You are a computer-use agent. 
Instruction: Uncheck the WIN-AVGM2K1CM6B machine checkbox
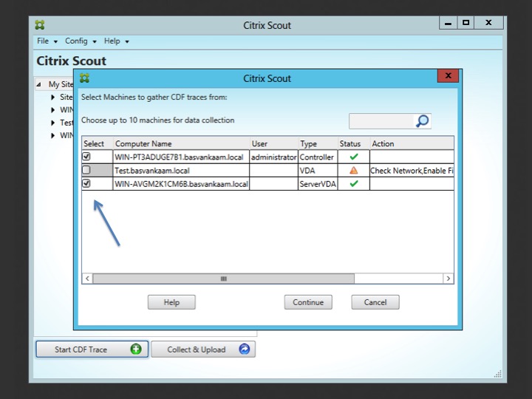pos(86,183)
